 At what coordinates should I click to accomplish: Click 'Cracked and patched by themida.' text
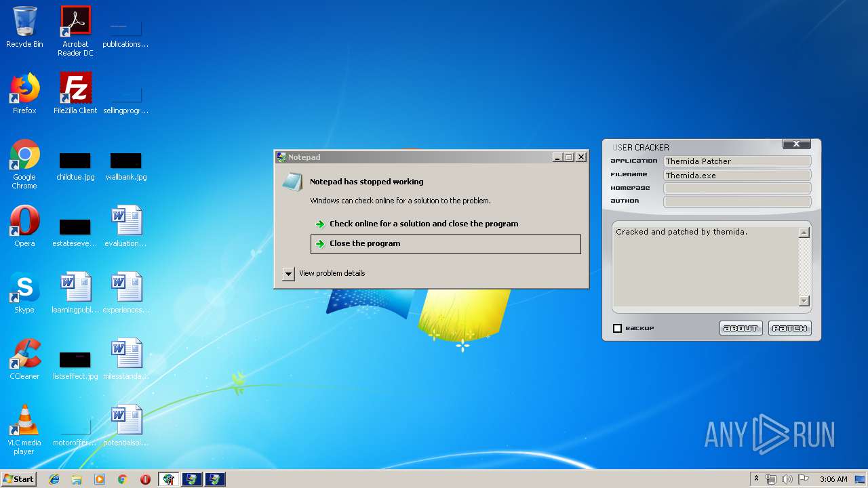click(x=682, y=232)
